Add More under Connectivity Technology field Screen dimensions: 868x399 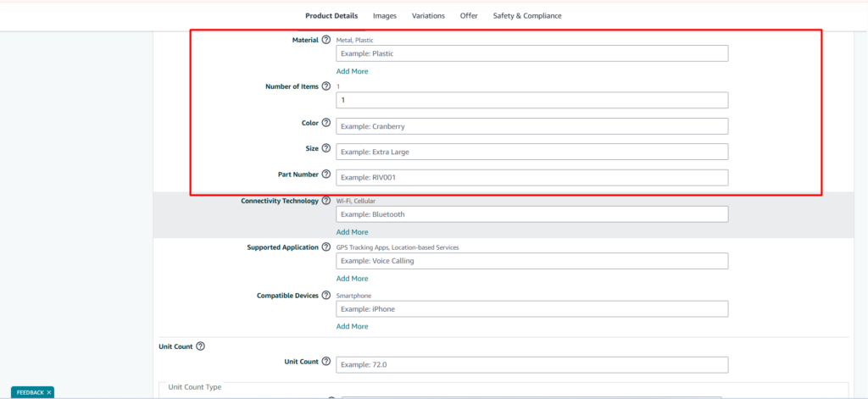pos(352,232)
